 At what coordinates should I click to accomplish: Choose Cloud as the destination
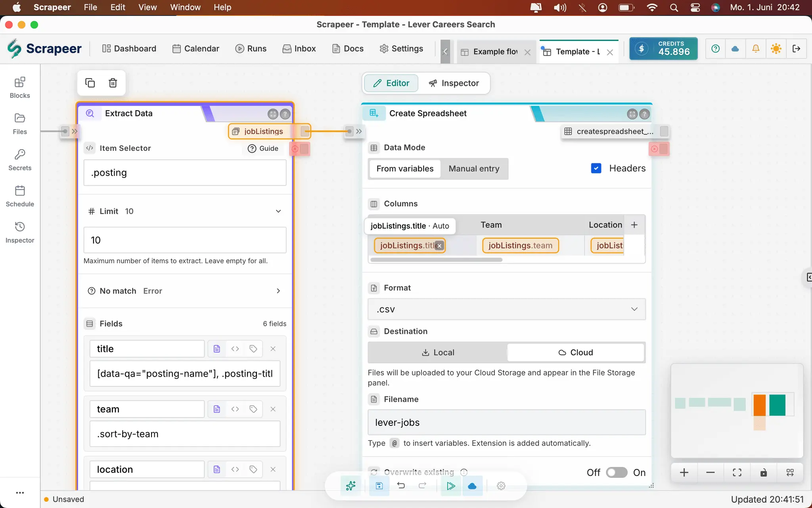click(576, 352)
